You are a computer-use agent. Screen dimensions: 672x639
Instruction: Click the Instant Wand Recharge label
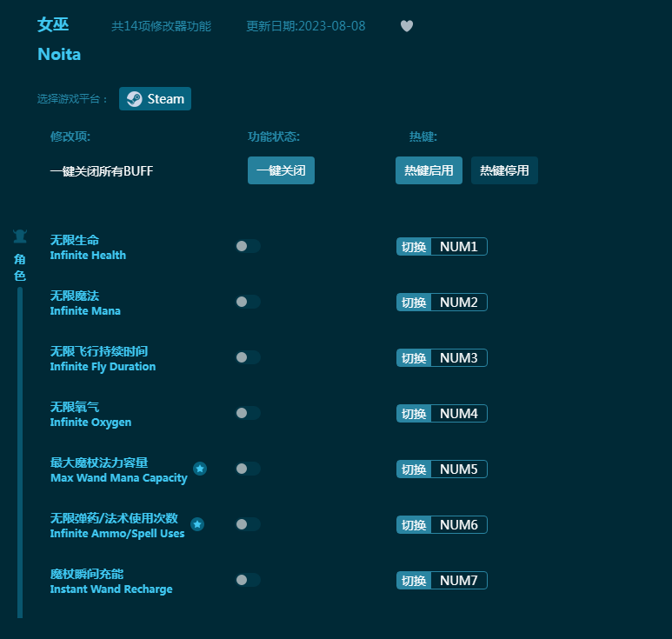pyautogui.click(x=111, y=589)
